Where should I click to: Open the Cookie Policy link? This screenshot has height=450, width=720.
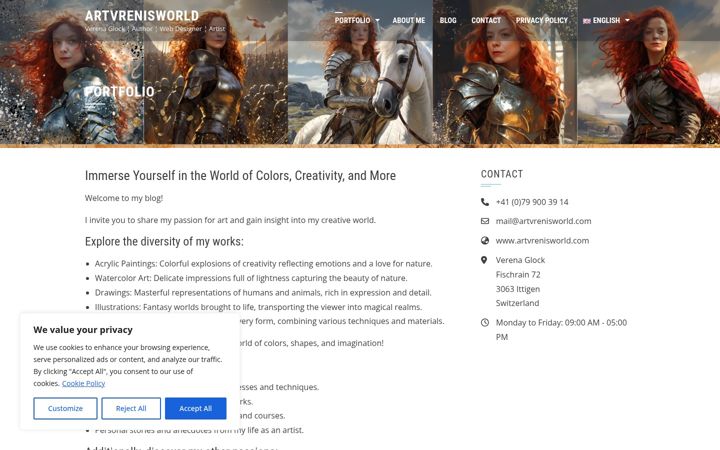84,383
